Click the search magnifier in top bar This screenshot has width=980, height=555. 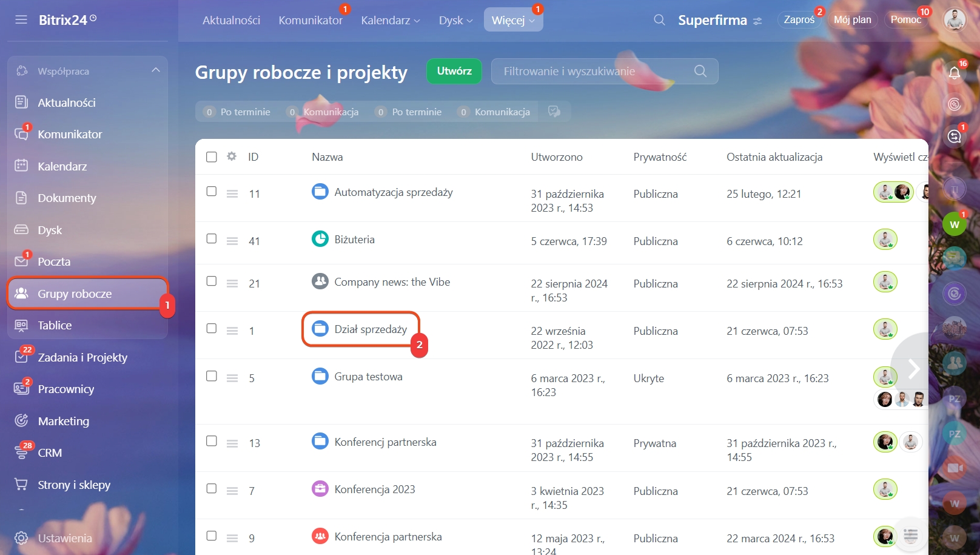[x=659, y=20]
